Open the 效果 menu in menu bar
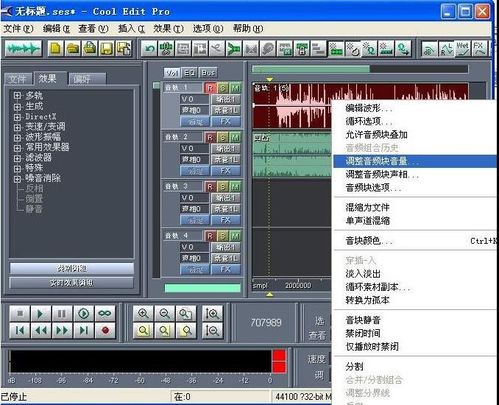The height and width of the screenshot is (405, 499). [168, 29]
